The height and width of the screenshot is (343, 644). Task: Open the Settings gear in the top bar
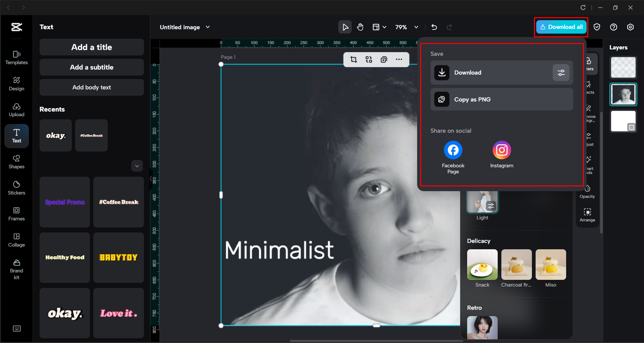click(630, 27)
